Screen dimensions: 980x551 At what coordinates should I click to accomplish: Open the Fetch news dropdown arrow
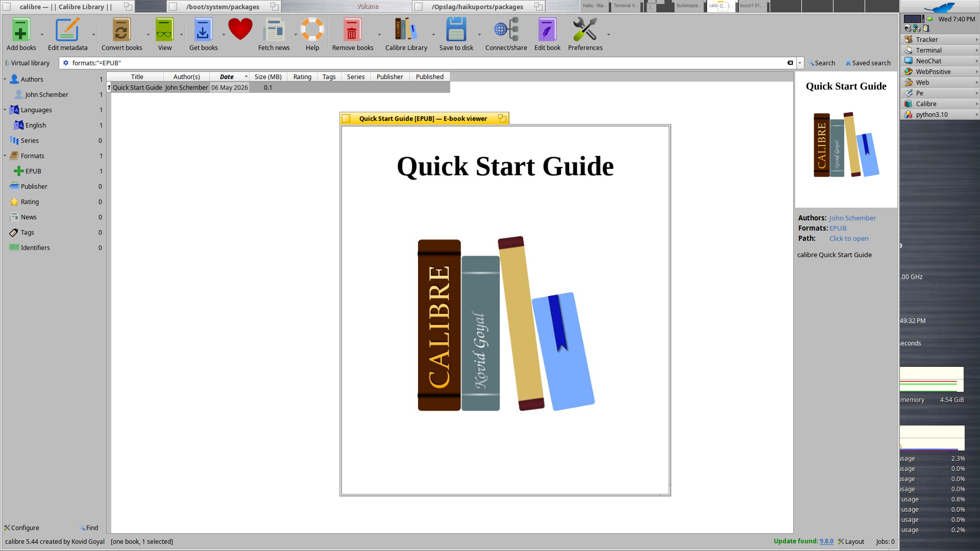point(296,35)
